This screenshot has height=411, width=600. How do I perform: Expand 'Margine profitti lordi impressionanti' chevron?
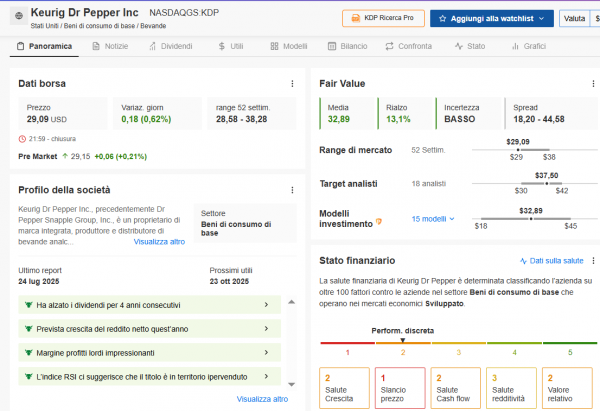click(266, 352)
